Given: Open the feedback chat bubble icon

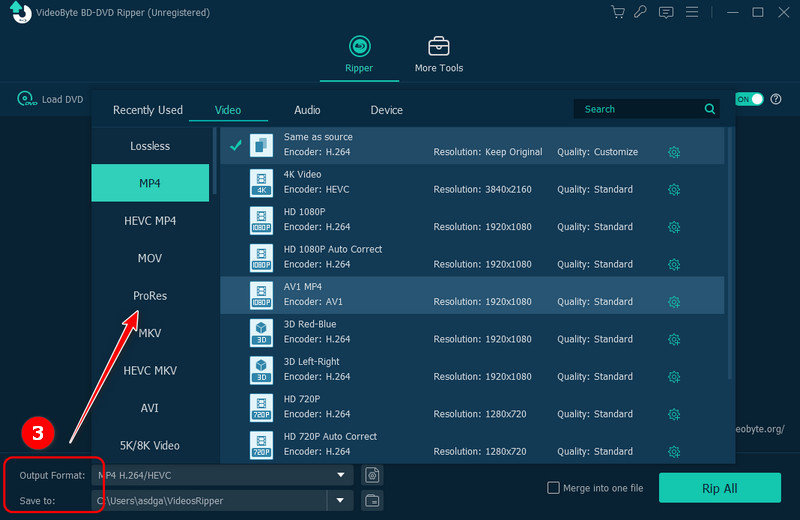Looking at the screenshot, I should click(664, 13).
